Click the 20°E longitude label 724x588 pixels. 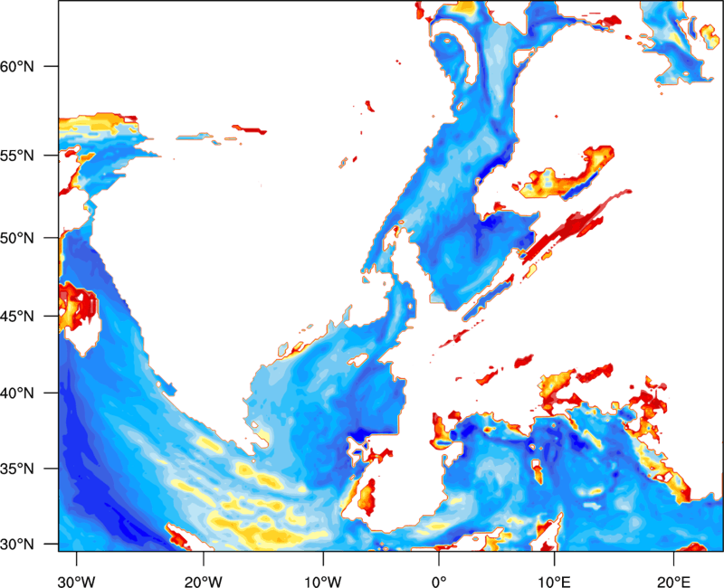(x=673, y=582)
